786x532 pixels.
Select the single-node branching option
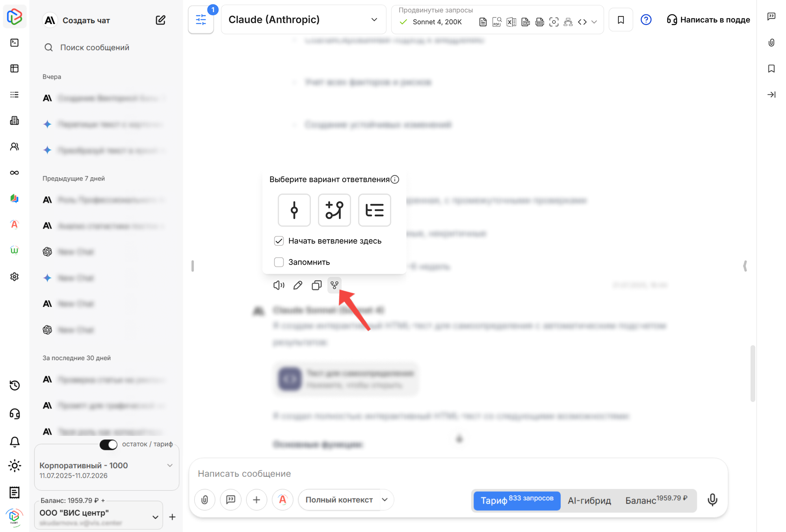tap(294, 210)
